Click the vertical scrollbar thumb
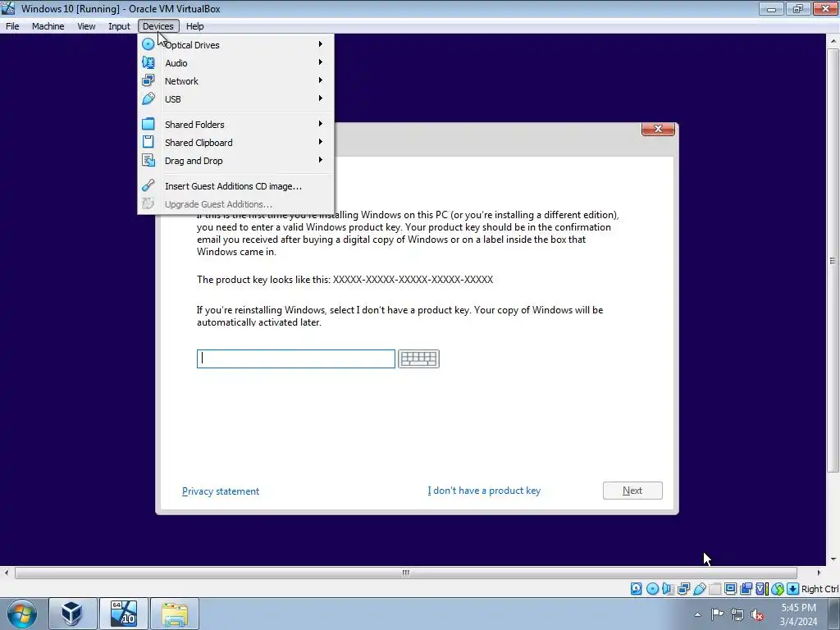Image resolution: width=840 pixels, height=630 pixels. pyautogui.click(x=833, y=260)
